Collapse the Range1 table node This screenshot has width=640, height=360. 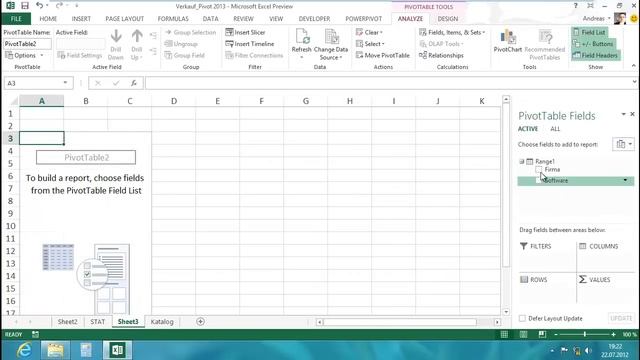pyautogui.click(x=522, y=161)
